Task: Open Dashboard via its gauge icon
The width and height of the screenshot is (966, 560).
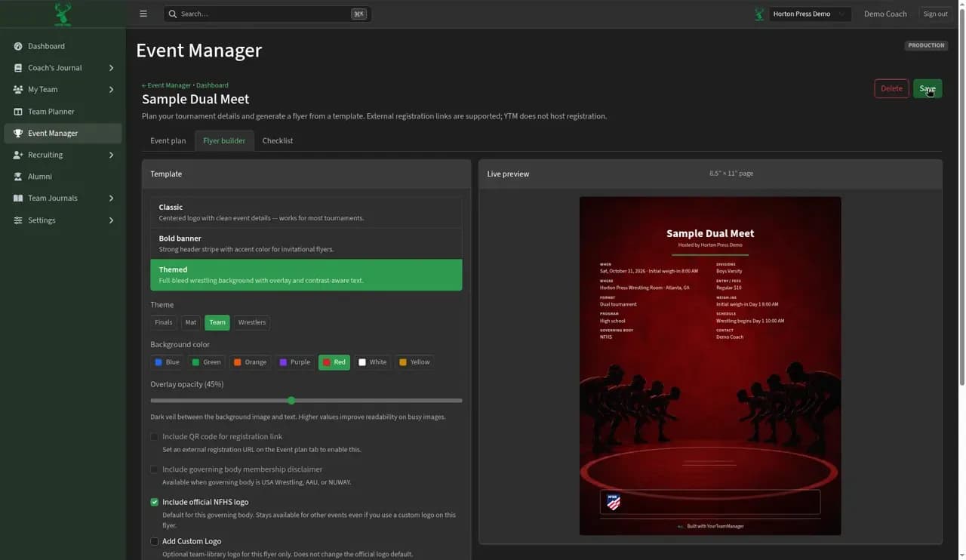Action: point(18,46)
